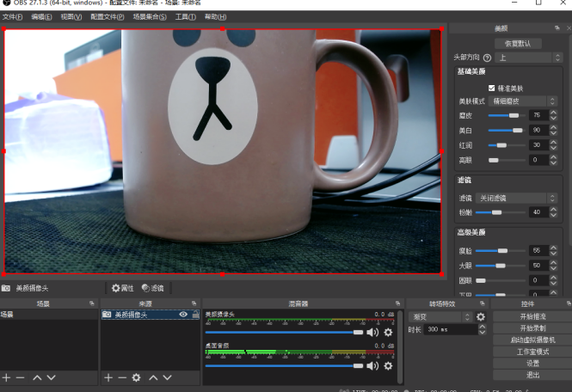Screen dimensions: 572x392
Task: Open the 滤镜 filters for the source
Action: (152, 288)
